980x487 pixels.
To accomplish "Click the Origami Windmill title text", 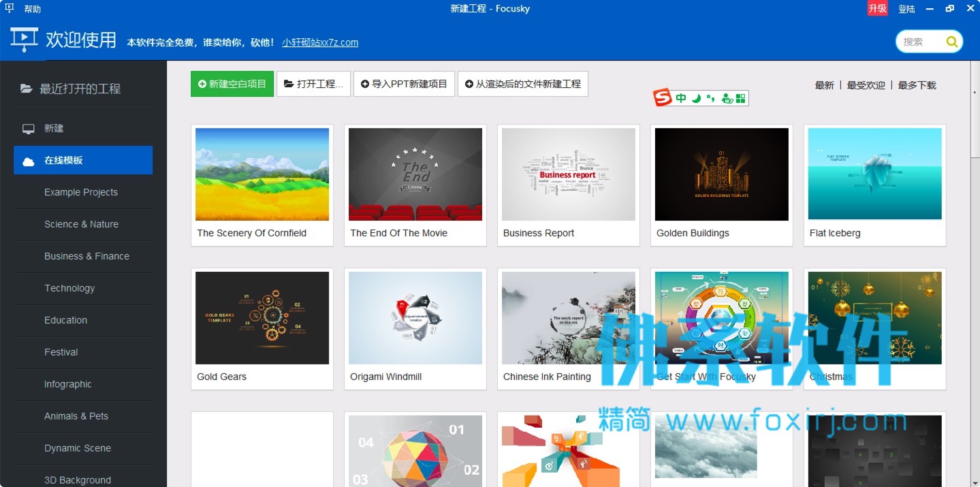I will [386, 377].
